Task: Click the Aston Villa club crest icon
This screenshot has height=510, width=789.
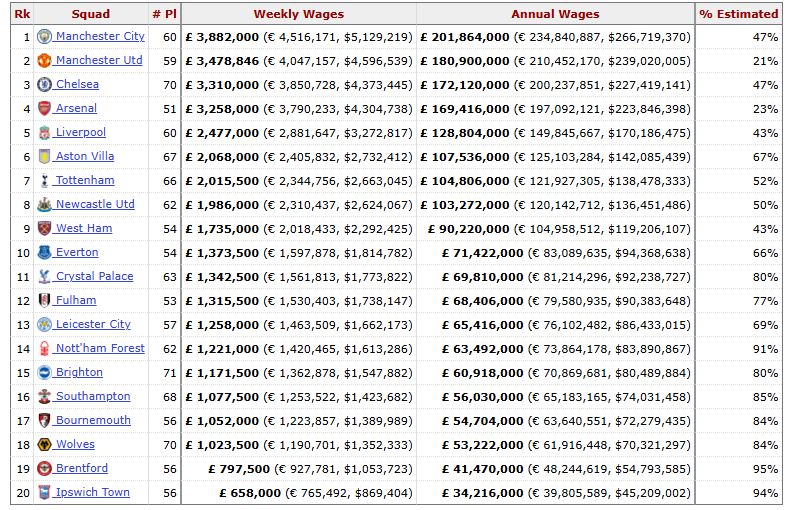Action: pyautogui.click(x=44, y=156)
